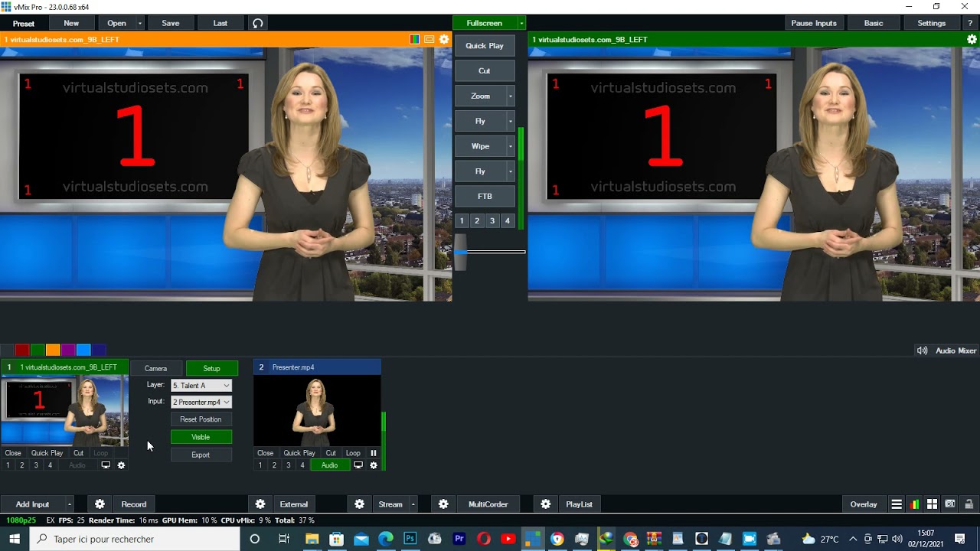Open the Windows Start menu
The width and height of the screenshot is (980, 551).
(15, 539)
